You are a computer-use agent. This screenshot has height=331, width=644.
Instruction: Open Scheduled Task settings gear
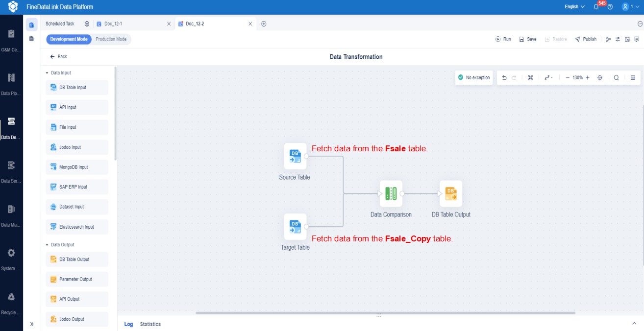coord(87,24)
